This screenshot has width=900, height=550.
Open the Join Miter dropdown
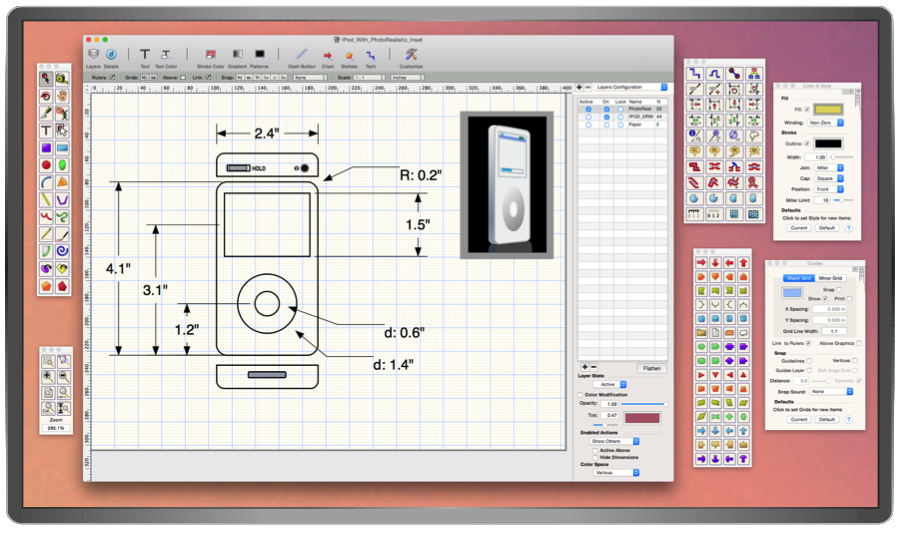[x=829, y=168]
